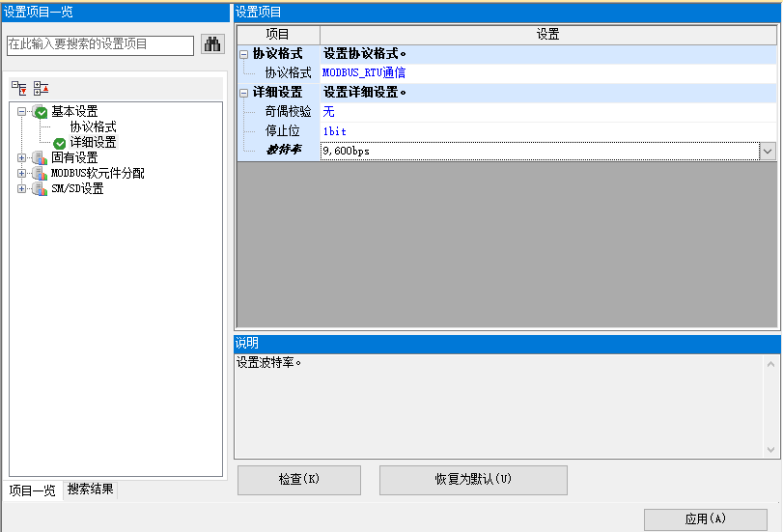Expand the 固有设置 tree node
The width and height of the screenshot is (783, 532).
coord(21,157)
